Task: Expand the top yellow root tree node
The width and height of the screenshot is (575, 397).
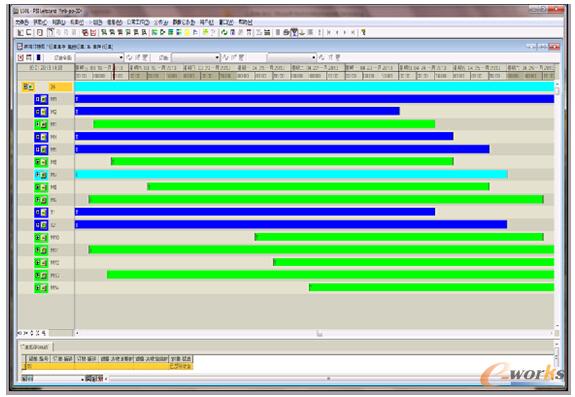Action: (26, 87)
